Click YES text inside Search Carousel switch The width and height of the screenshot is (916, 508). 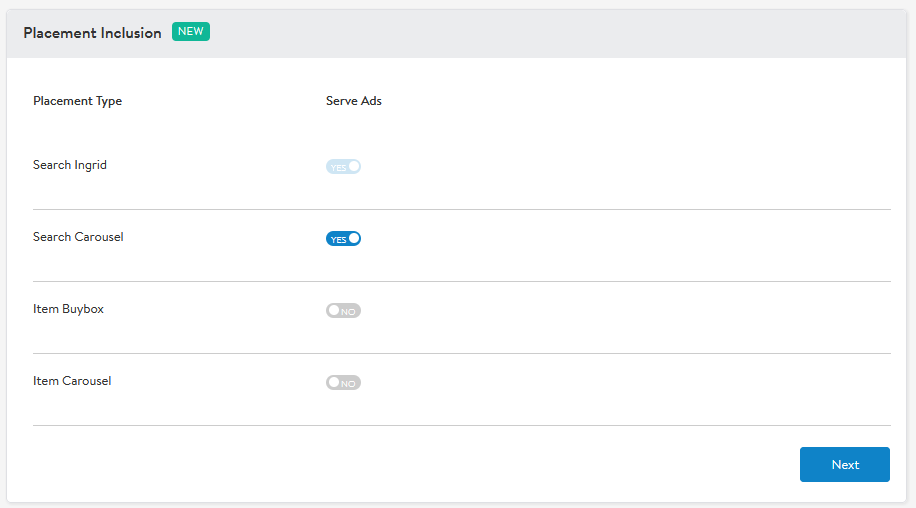[x=338, y=240]
